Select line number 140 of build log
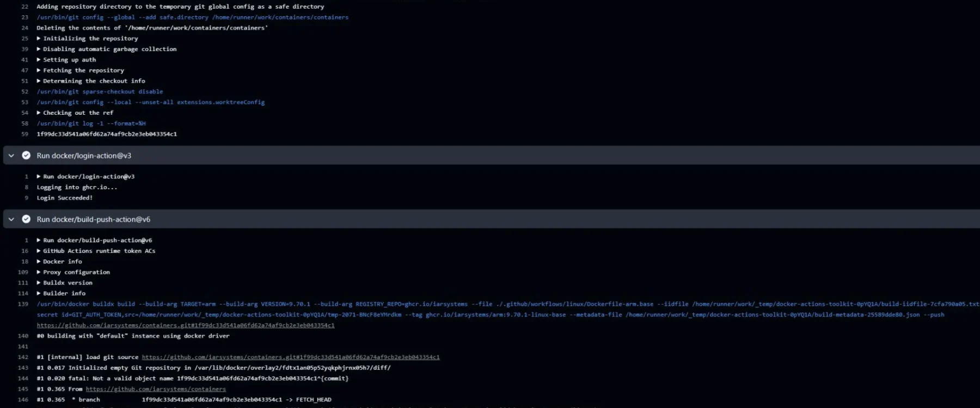980x408 pixels. [x=23, y=336]
